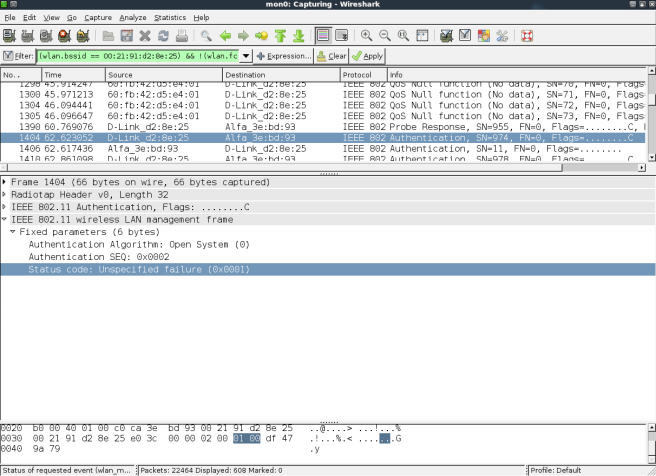656x476 pixels.
Task: Open the Help lifebuoy icon
Action: click(527, 36)
